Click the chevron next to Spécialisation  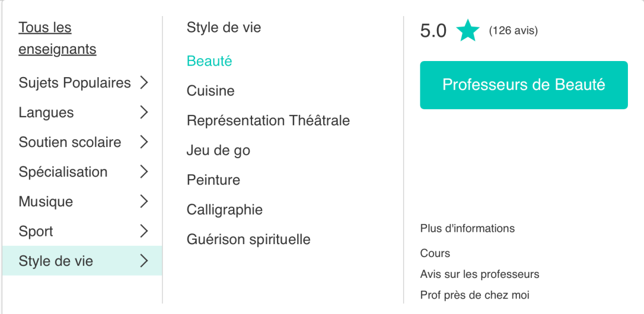pyautogui.click(x=144, y=172)
